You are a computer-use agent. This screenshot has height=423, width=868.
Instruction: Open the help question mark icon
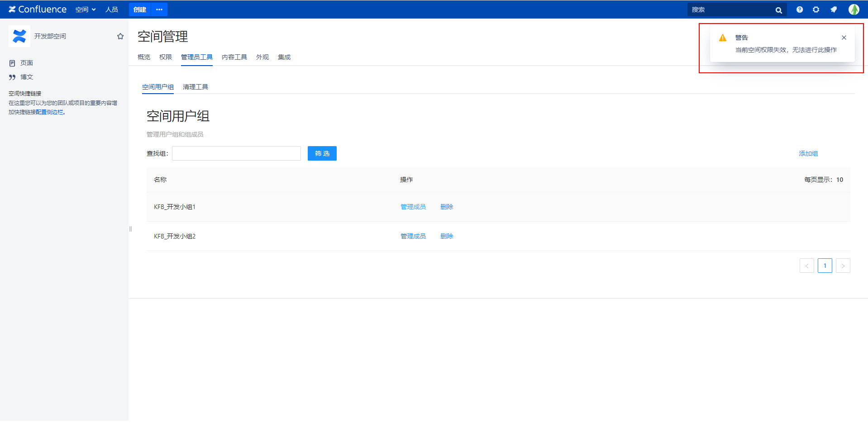click(x=800, y=10)
